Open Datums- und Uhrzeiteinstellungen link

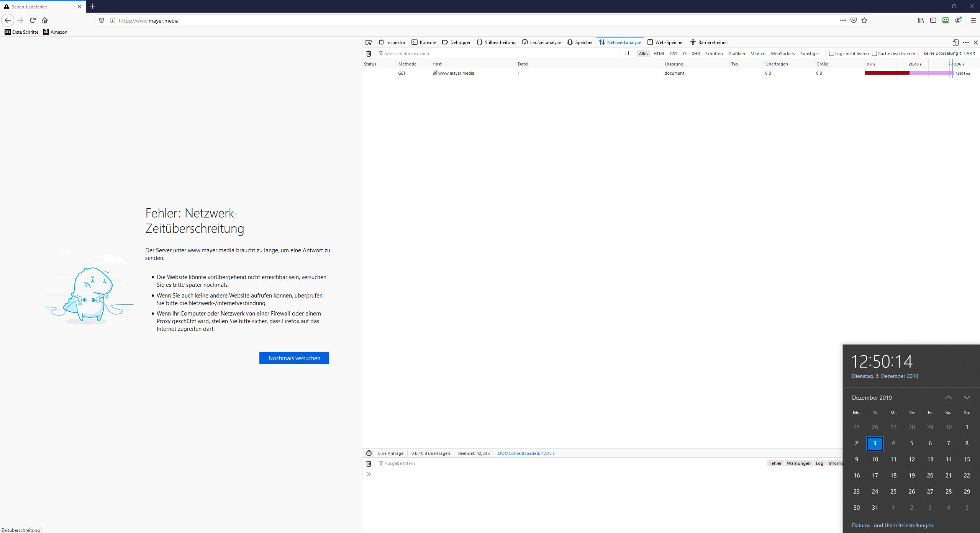point(892,525)
